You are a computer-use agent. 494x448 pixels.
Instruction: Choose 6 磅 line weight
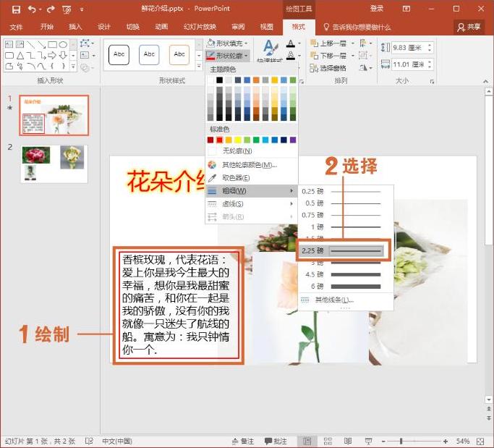click(345, 287)
